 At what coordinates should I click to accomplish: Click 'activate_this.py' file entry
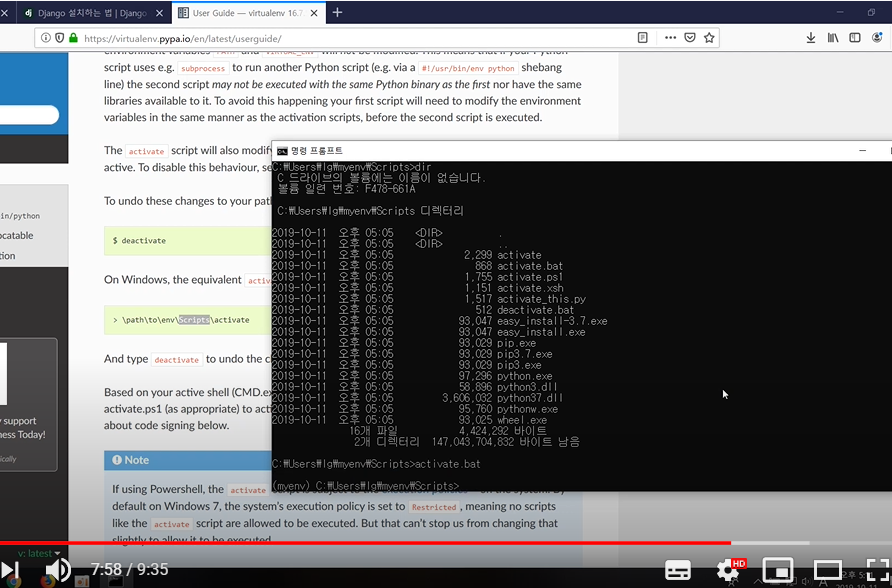pyautogui.click(x=541, y=299)
